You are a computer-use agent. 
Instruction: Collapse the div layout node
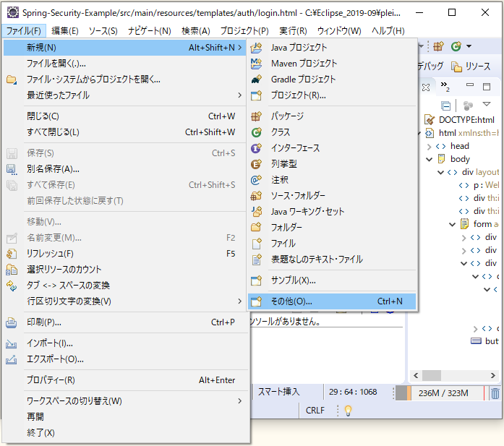click(x=440, y=173)
